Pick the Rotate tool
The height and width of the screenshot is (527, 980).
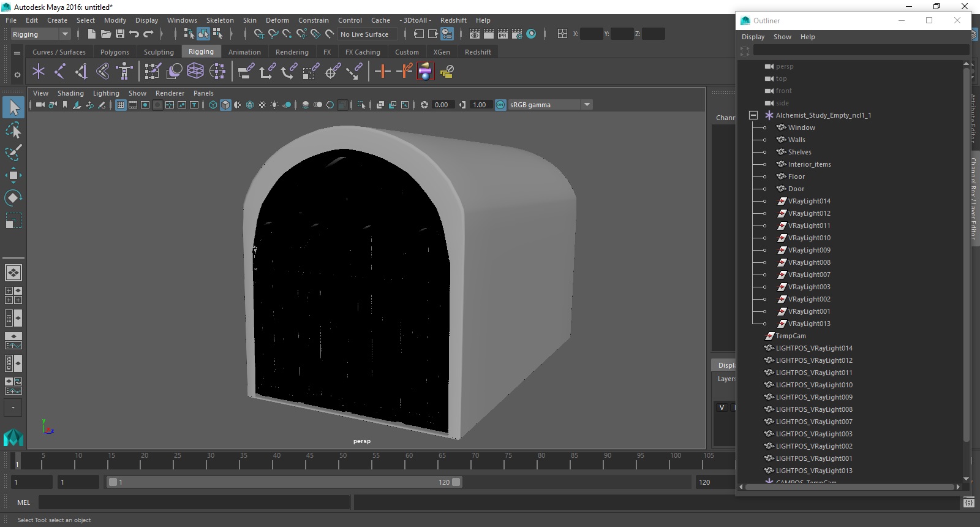13,198
